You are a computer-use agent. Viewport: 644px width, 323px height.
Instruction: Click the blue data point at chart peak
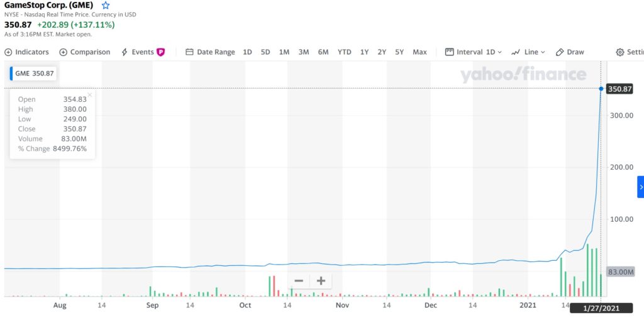click(601, 89)
